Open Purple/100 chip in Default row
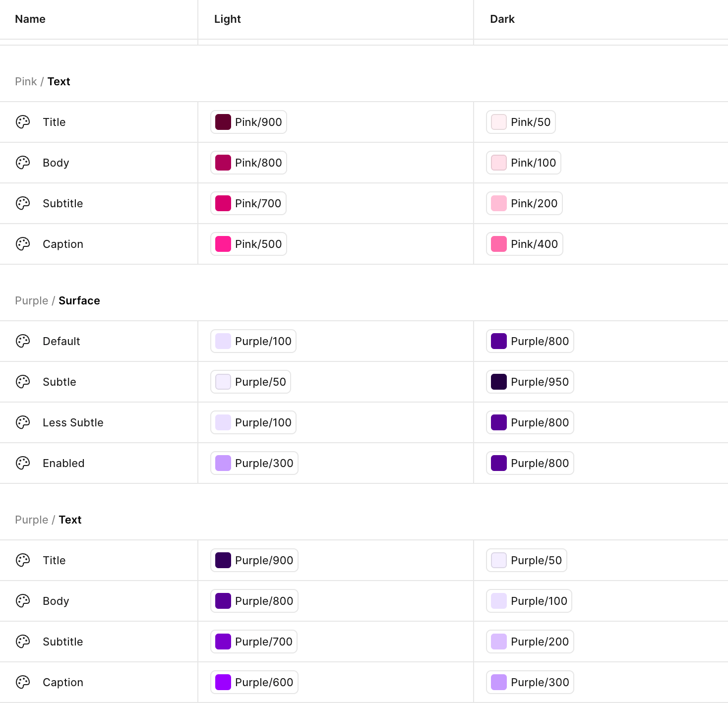728x703 pixels. pos(253,341)
